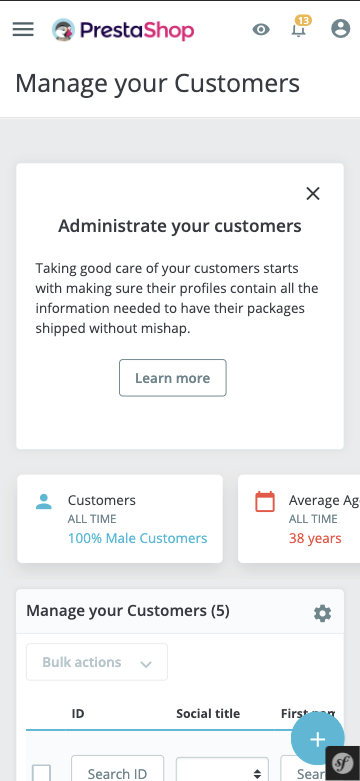Close the Administrate your customers card
The width and height of the screenshot is (360, 781).
(313, 194)
